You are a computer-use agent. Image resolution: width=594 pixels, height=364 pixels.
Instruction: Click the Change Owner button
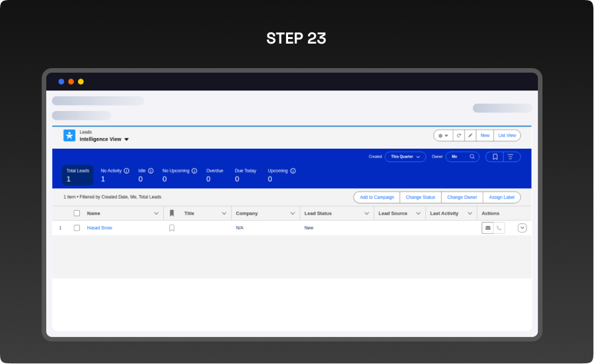point(462,197)
